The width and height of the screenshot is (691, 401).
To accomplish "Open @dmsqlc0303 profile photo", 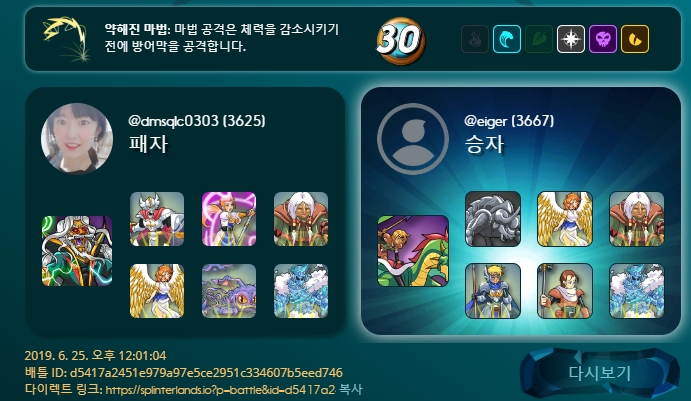I will click(77, 138).
